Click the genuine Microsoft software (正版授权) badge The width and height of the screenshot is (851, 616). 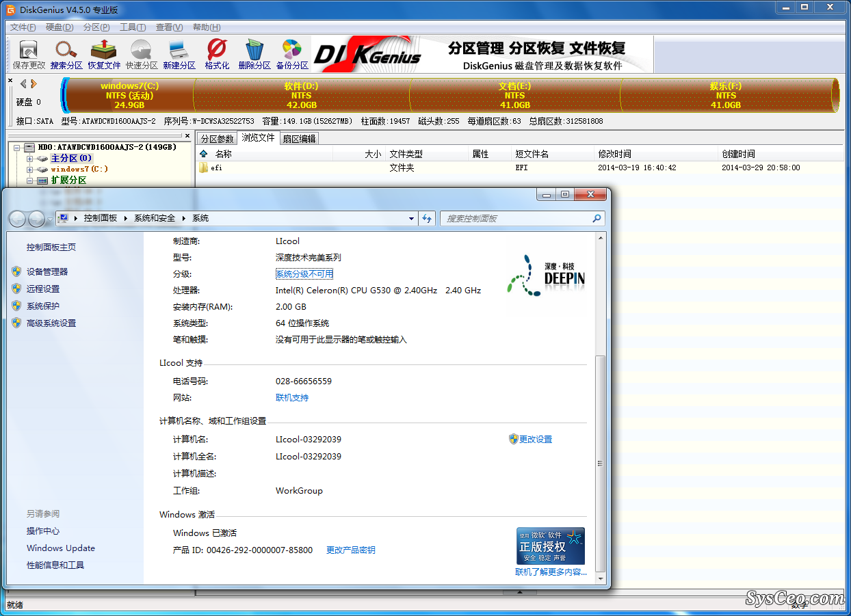click(550, 546)
